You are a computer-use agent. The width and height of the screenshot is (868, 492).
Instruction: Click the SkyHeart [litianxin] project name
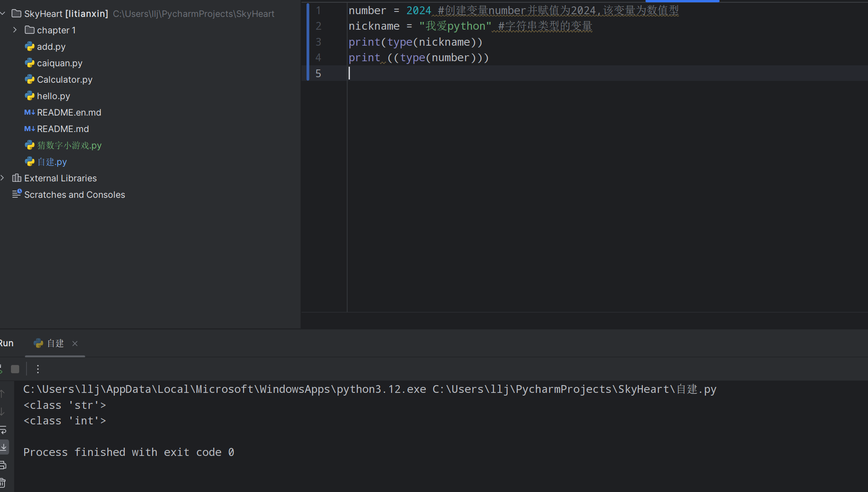pyautogui.click(x=66, y=14)
